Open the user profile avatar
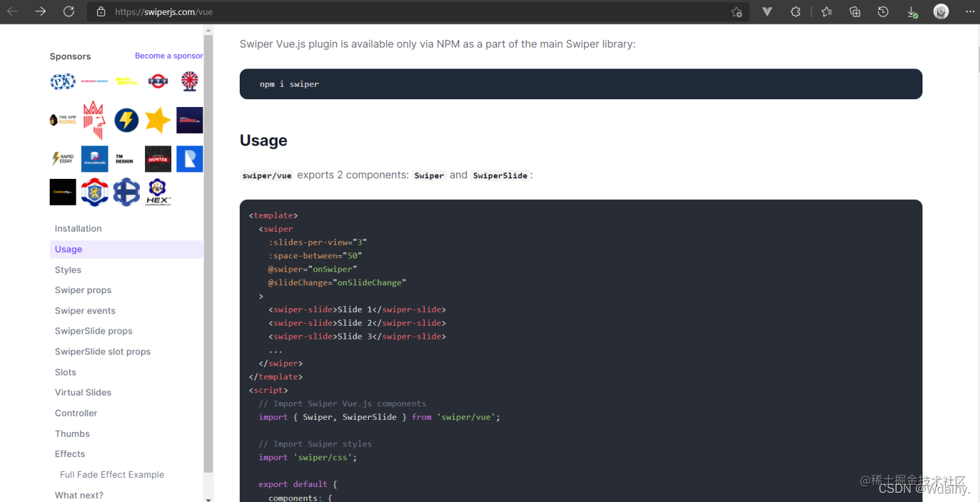The image size is (980, 502). (x=941, y=12)
